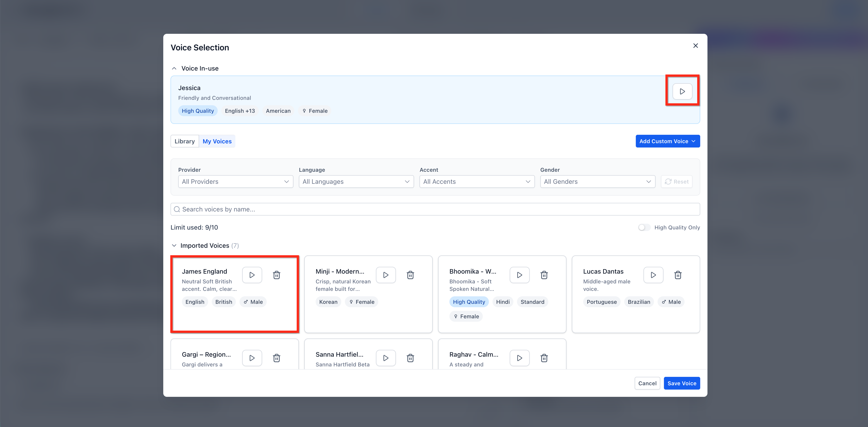Delete the Sanna Hartfield voice
This screenshot has height=427, width=868.
pos(410,358)
